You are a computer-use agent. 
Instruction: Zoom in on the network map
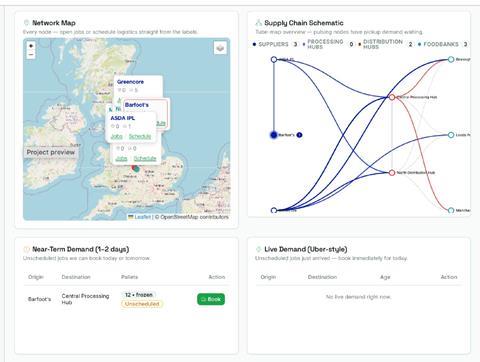pos(31,46)
